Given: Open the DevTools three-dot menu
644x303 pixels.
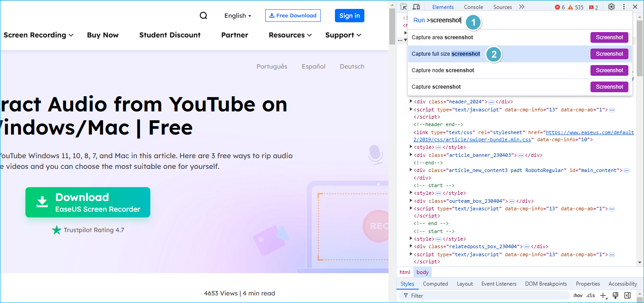Looking at the screenshot, I should [623, 7].
